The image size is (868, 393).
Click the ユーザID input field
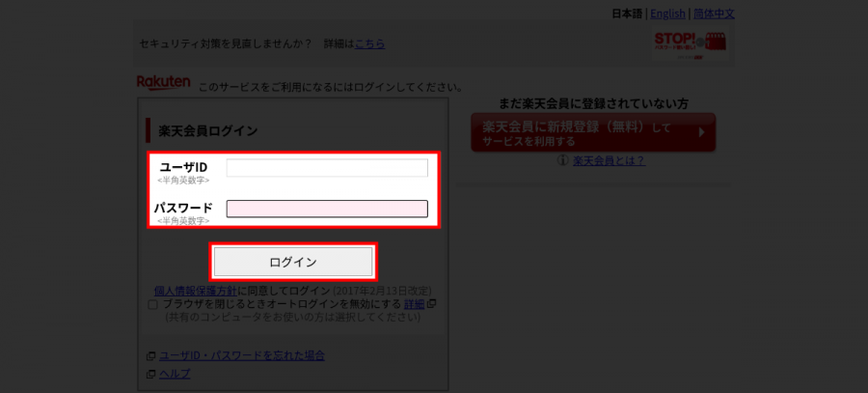[x=327, y=168]
